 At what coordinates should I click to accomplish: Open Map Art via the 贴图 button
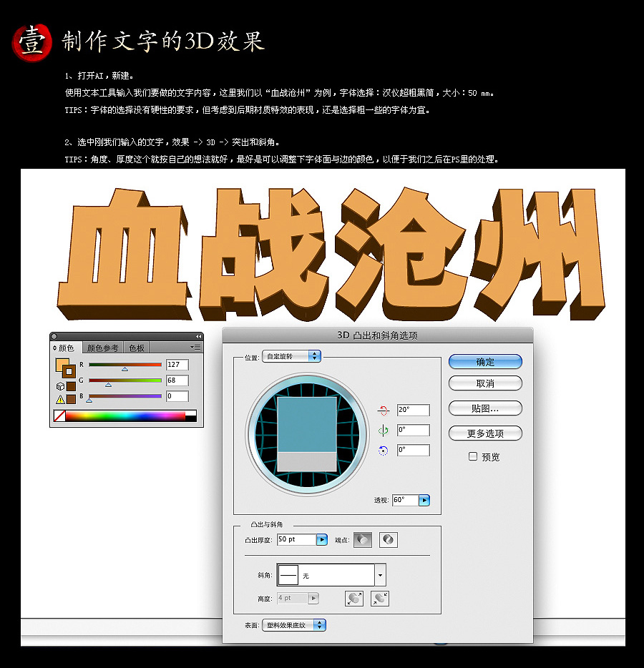[485, 408]
